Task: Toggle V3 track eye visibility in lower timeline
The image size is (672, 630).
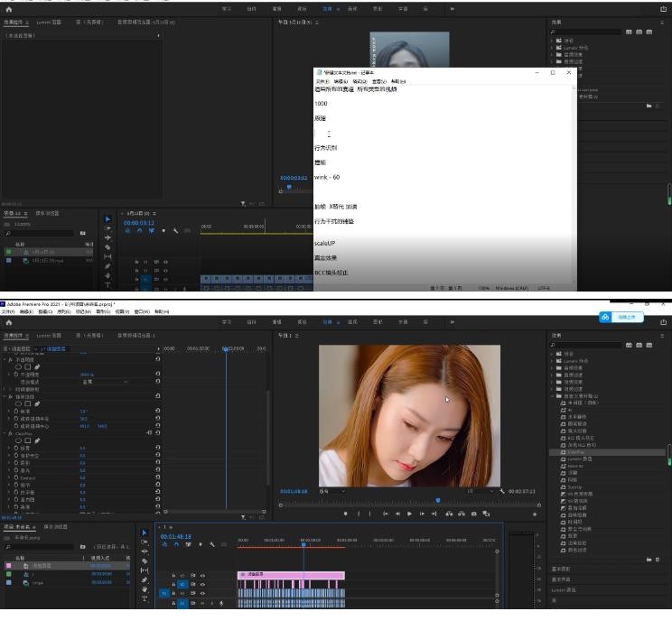Action: (202, 576)
